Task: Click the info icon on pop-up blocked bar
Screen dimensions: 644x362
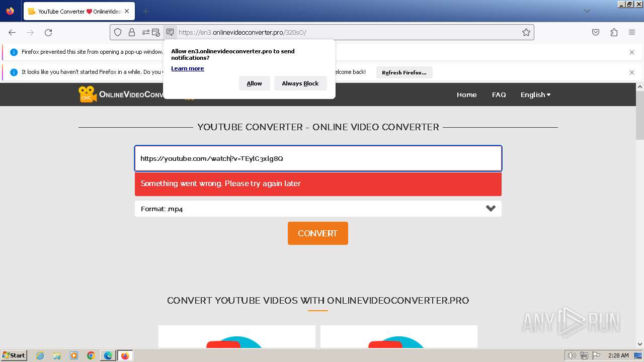Action: click(14, 52)
